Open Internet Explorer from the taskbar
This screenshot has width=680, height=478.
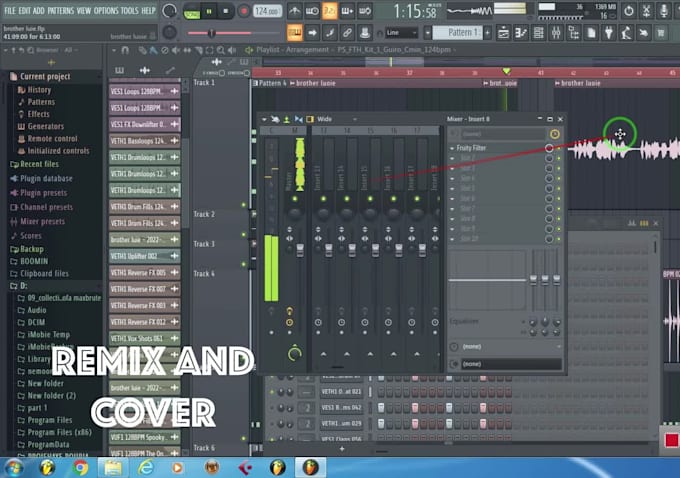tap(146, 468)
